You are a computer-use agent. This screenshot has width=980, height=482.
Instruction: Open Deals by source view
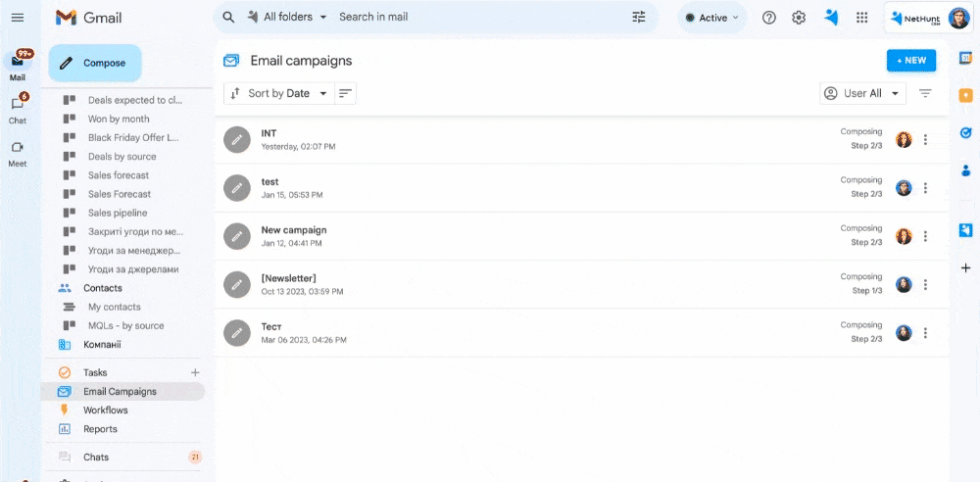click(122, 157)
